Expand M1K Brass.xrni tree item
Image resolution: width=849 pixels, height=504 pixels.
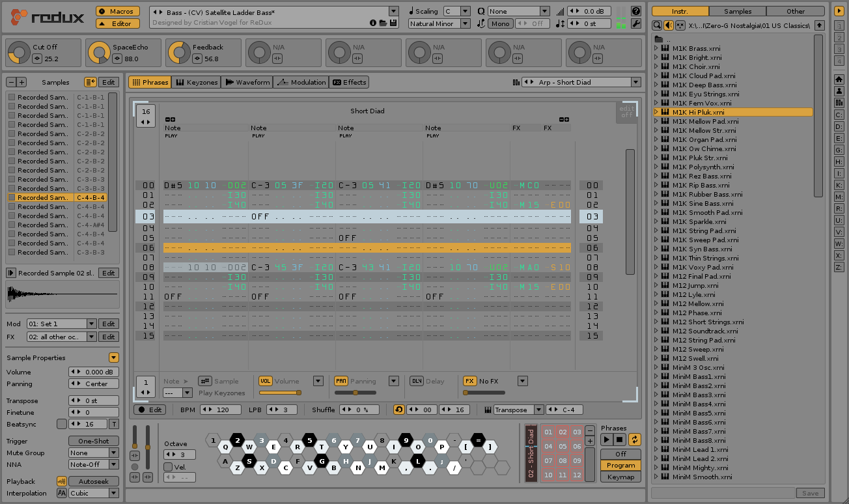tap(656, 48)
